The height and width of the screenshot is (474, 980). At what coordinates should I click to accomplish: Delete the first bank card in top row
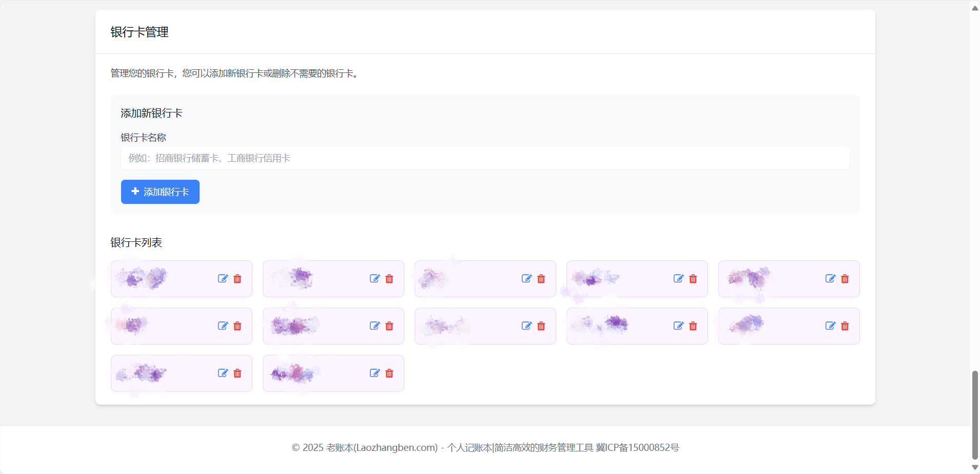(x=238, y=279)
